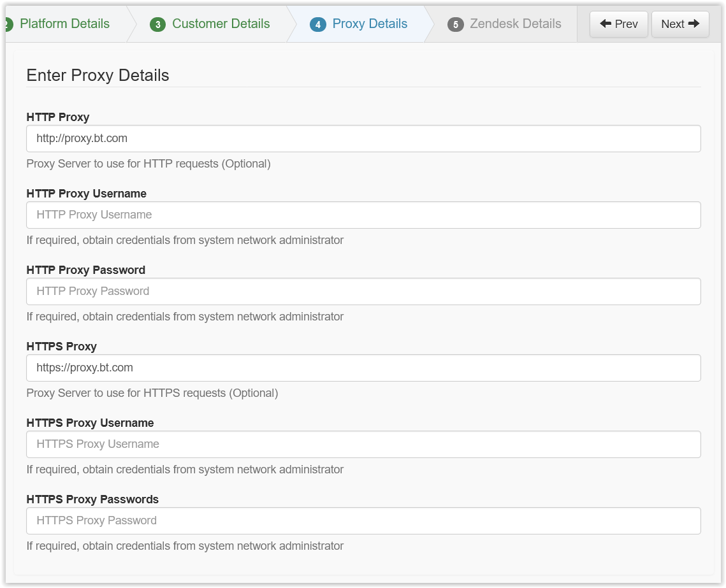
Task: Focus the HTTPS Proxy Password field
Action: (x=363, y=521)
